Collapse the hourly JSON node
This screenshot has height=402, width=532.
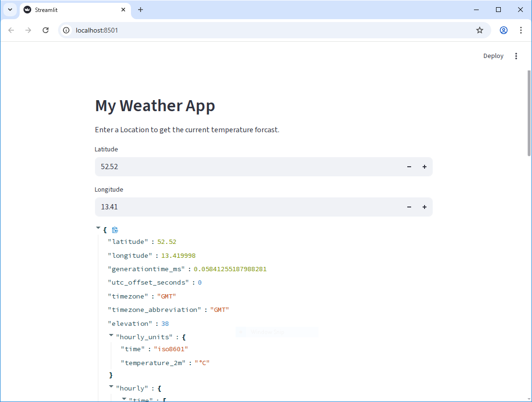[x=111, y=387]
